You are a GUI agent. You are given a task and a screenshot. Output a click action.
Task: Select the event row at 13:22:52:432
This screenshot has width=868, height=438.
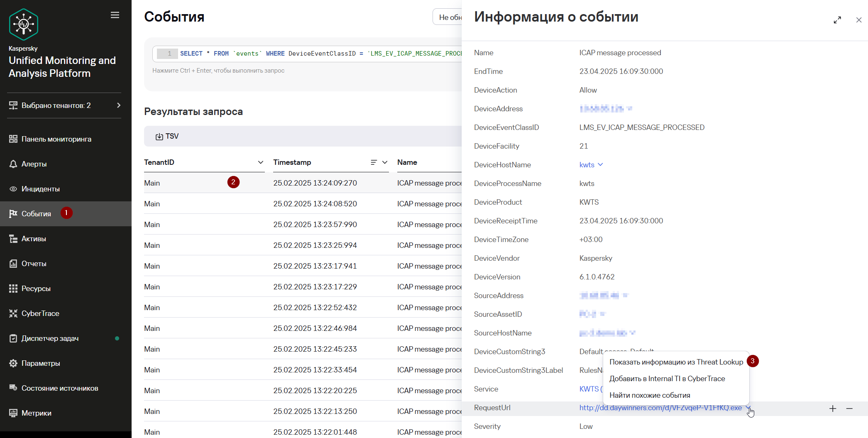point(303,308)
